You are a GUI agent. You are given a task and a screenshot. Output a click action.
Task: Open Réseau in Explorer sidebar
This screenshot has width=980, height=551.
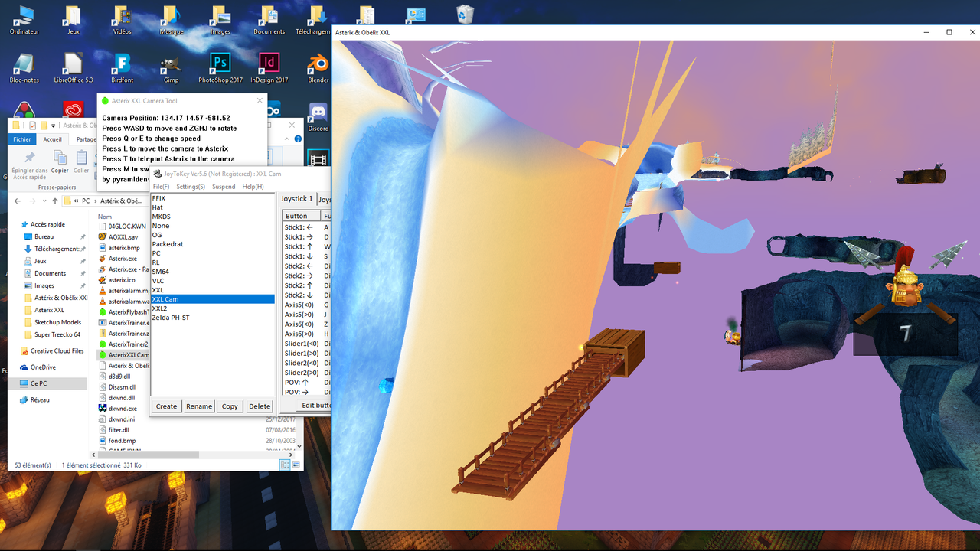tap(40, 399)
